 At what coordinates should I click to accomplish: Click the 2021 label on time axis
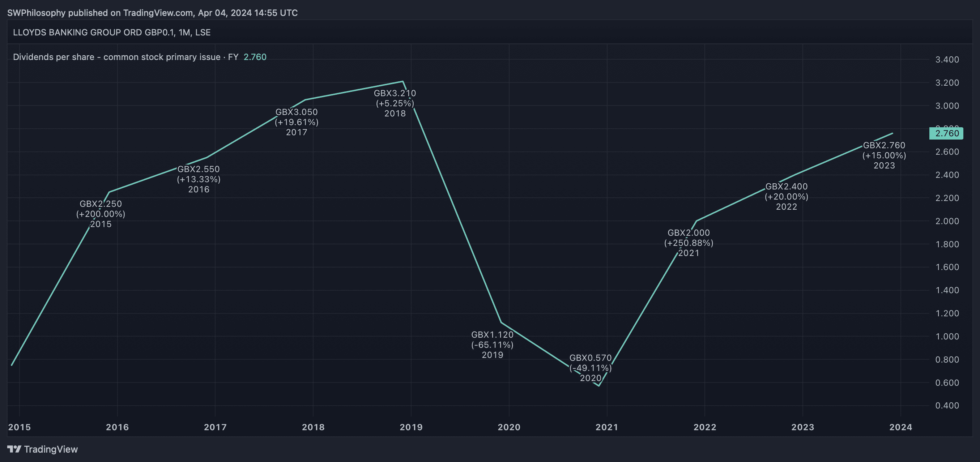pos(607,427)
